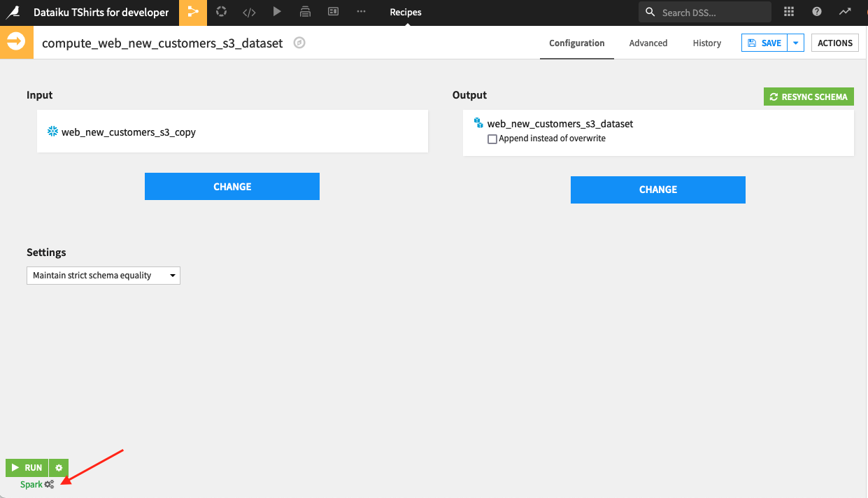This screenshot has width=868, height=498.
Task: Click the Snowflake icon of input dataset
Action: coord(52,131)
